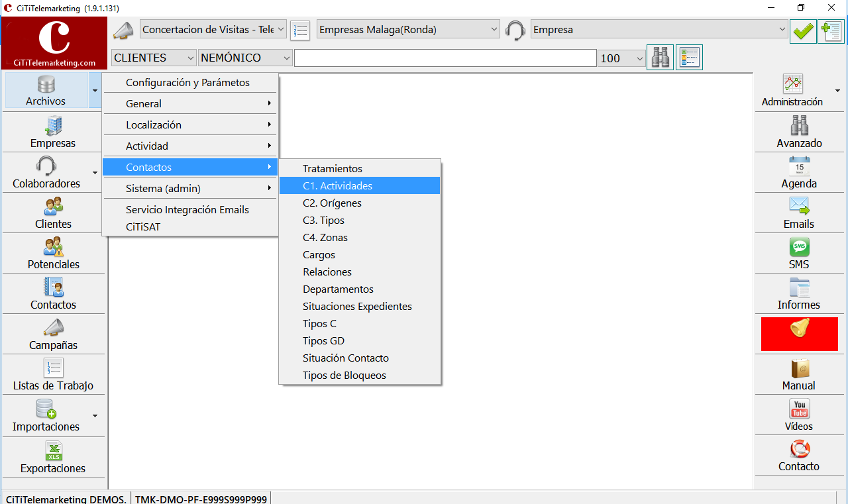Open the Clientes sidebar icon

(53, 213)
